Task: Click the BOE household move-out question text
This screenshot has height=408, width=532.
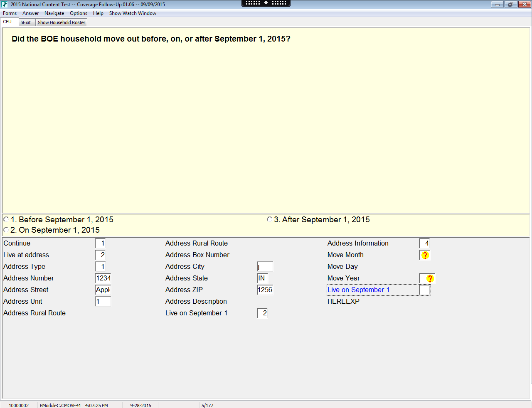Action: click(151, 39)
